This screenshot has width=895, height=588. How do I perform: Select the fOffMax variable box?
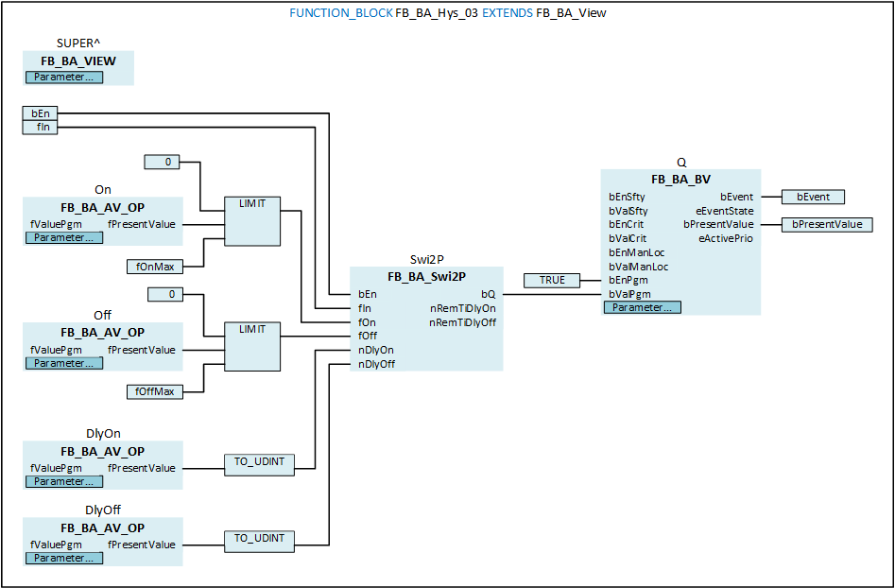coord(155,391)
